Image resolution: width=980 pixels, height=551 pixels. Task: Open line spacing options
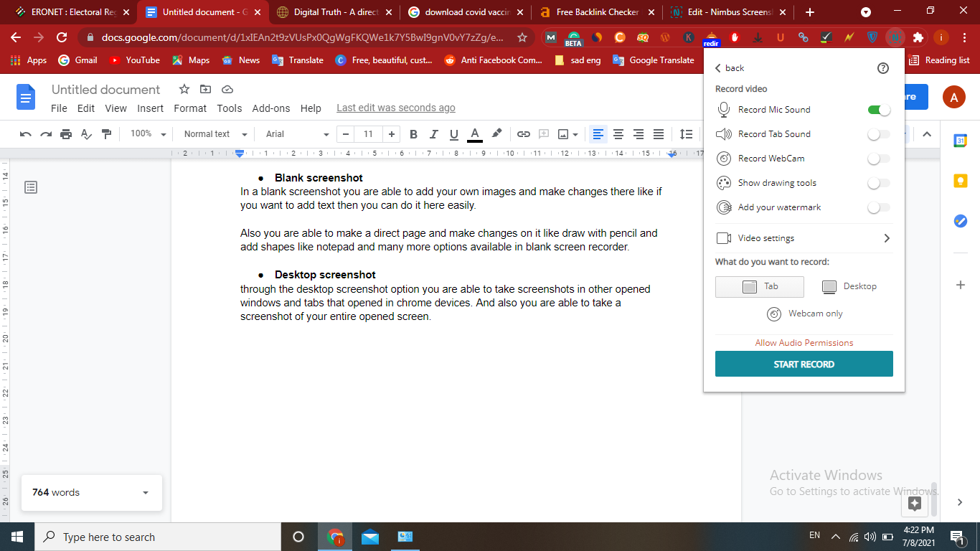686,134
